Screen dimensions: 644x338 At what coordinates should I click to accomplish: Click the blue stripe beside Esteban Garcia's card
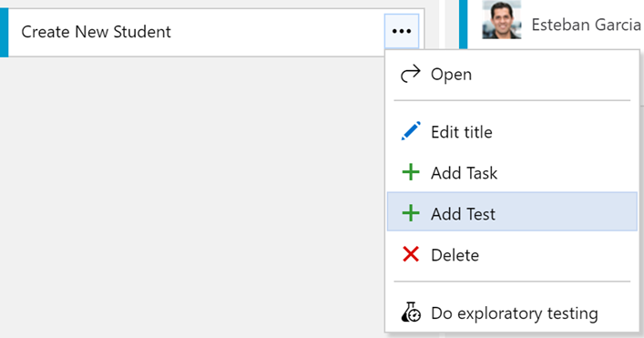coord(463,25)
